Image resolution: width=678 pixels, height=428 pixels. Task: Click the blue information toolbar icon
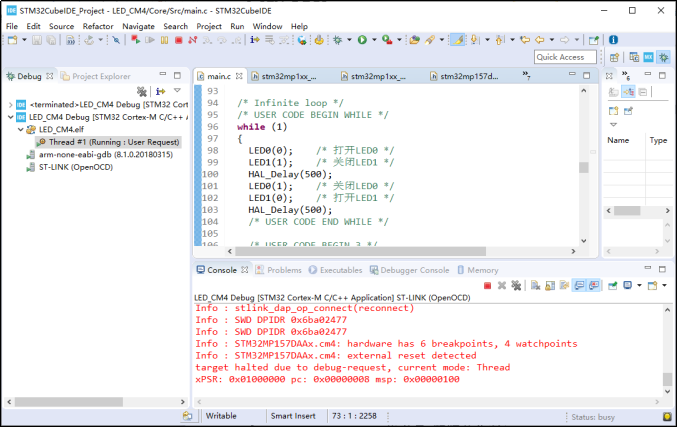613,40
